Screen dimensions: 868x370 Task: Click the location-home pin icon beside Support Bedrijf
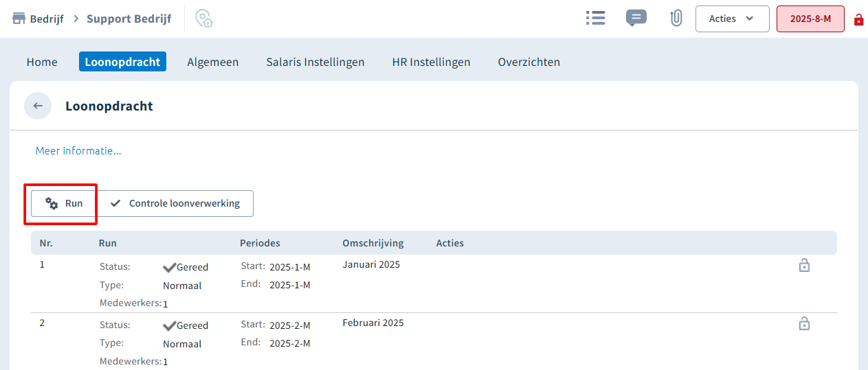coord(204,19)
